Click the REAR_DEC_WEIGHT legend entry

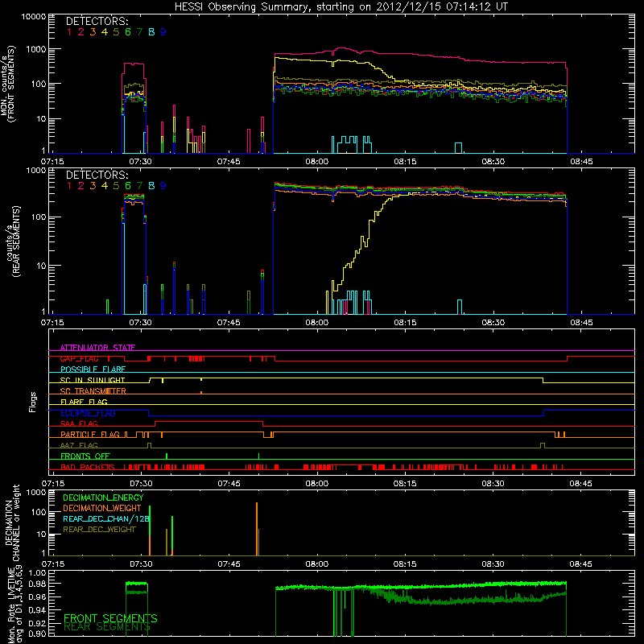pyautogui.click(x=99, y=530)
